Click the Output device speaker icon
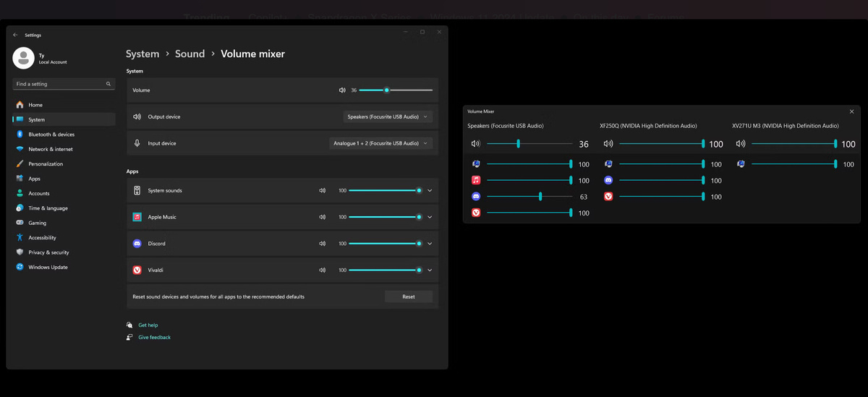This screenshot has width=868, height=397. tap(137, 116)
